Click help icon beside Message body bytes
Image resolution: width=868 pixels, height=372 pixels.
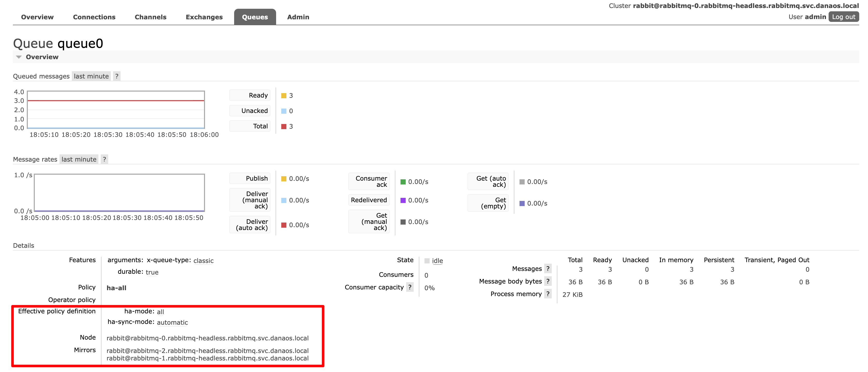[x=548, y=281]
